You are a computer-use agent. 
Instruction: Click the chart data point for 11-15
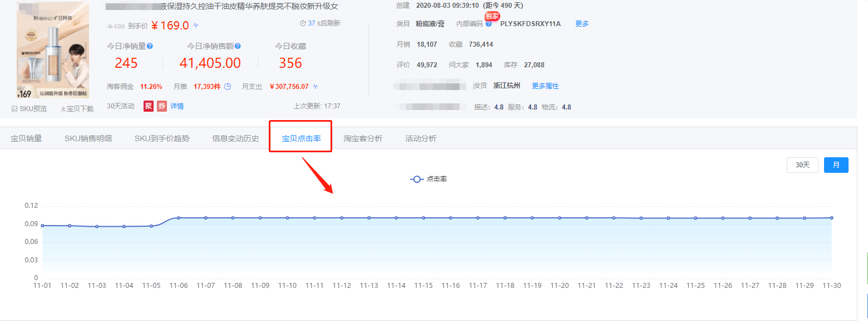[423, 218]
